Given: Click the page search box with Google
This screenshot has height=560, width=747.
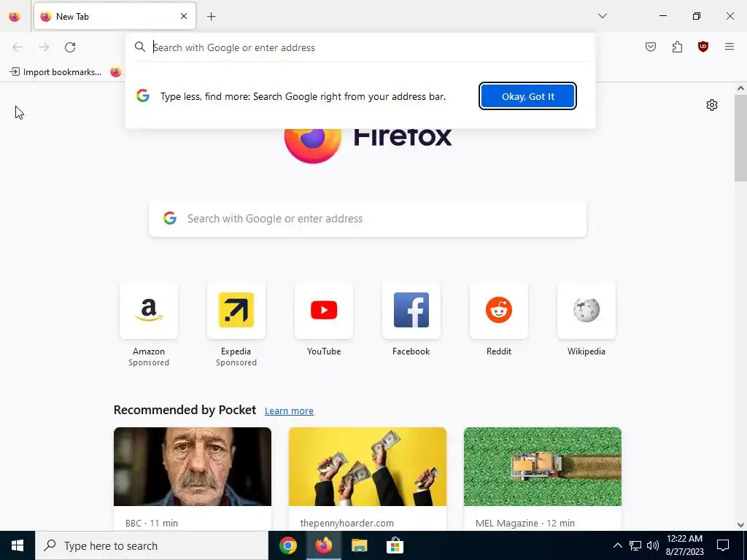Looking at the screenshot, I should click(368, 219).
